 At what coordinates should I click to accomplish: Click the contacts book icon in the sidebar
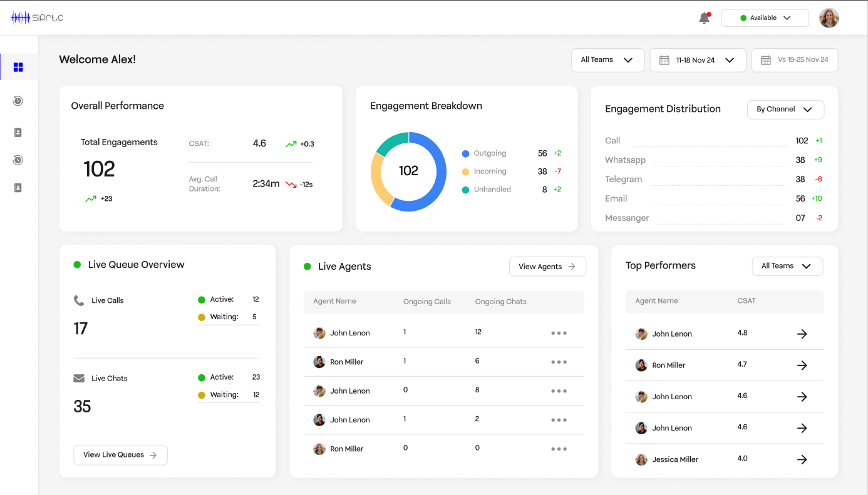tap(19, 132)
